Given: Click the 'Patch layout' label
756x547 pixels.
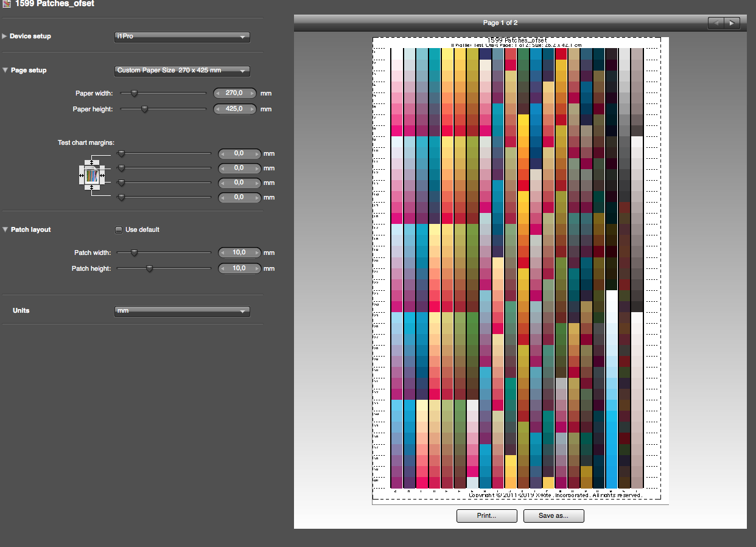Looking at the screenshot, I should (31, 229).
